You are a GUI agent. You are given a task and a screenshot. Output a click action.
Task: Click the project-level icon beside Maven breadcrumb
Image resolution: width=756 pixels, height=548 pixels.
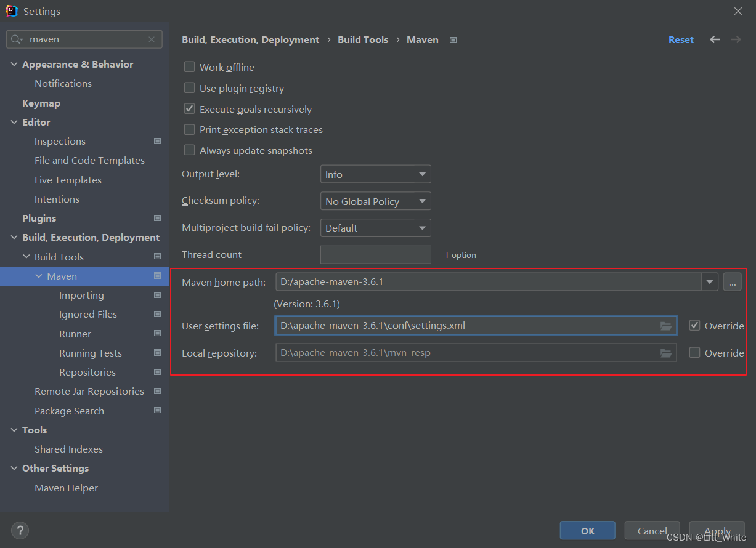(x=453, y=40)
